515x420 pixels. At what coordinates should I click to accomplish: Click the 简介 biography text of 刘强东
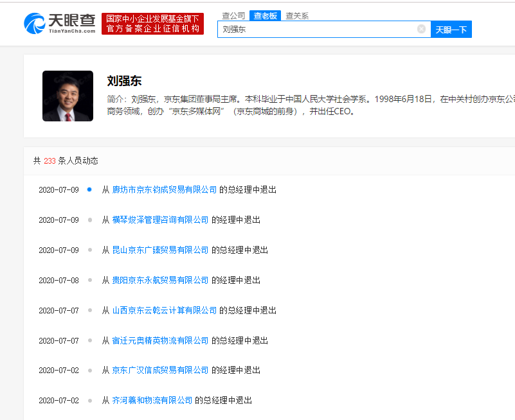pyautogui.click(x=311, y=105)
